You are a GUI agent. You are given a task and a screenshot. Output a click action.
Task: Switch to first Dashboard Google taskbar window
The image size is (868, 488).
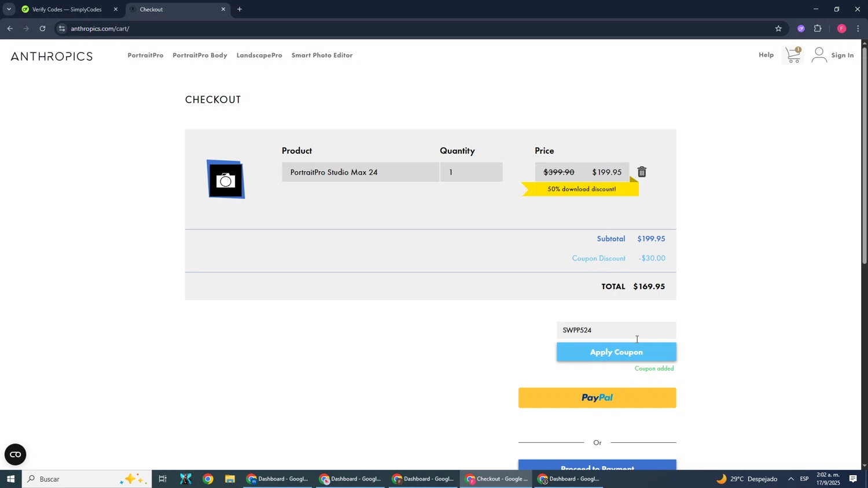pyautogui.click(x=278, y=479)
